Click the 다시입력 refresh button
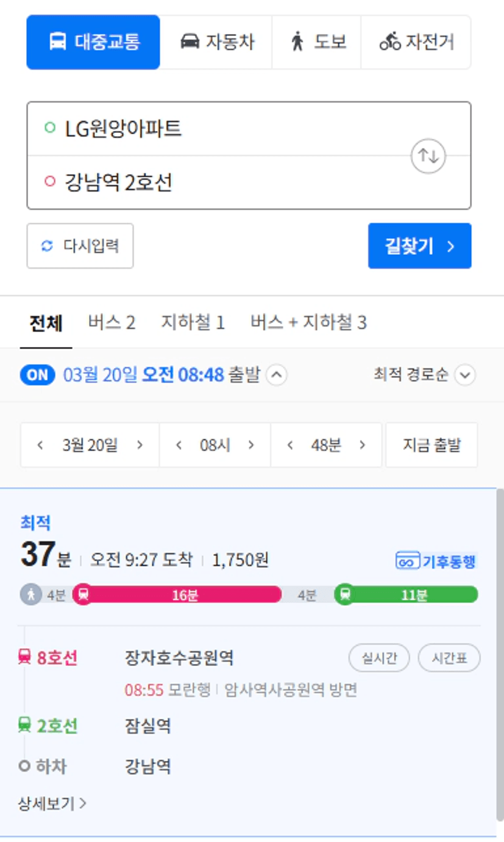 coord(80,246)
